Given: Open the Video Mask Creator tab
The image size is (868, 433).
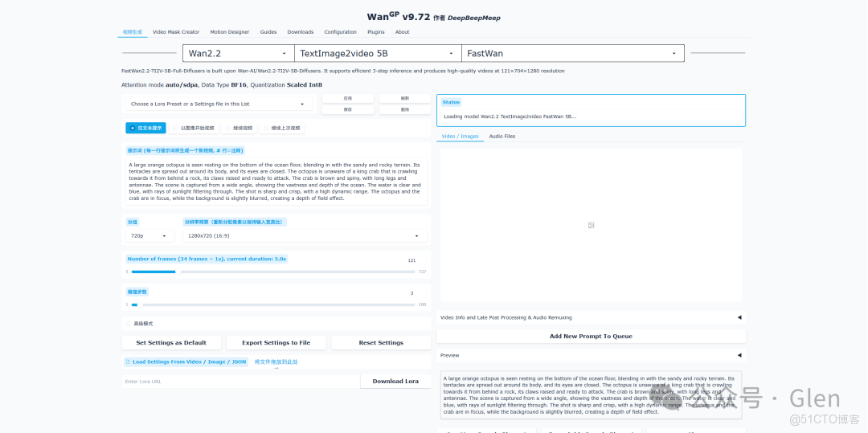Looking at the screenshot, I should (x=176, y=32).
